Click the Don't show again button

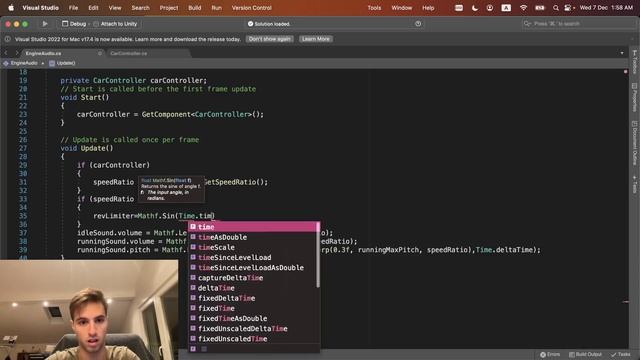269,39
